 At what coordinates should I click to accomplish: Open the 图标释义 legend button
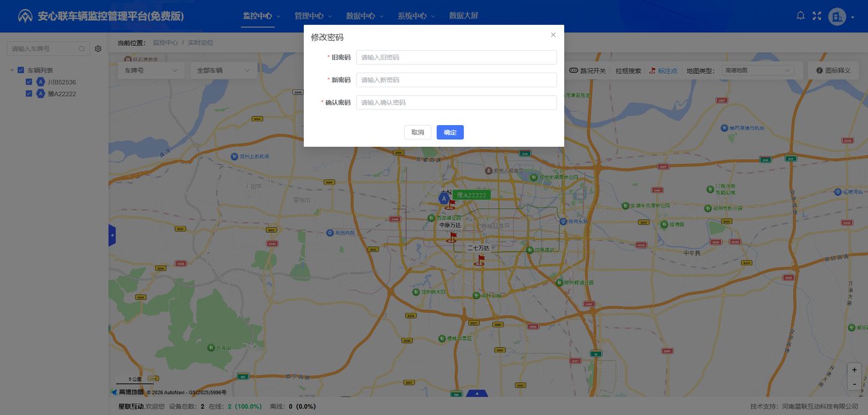pyautogui.click(x=833, y=71)
